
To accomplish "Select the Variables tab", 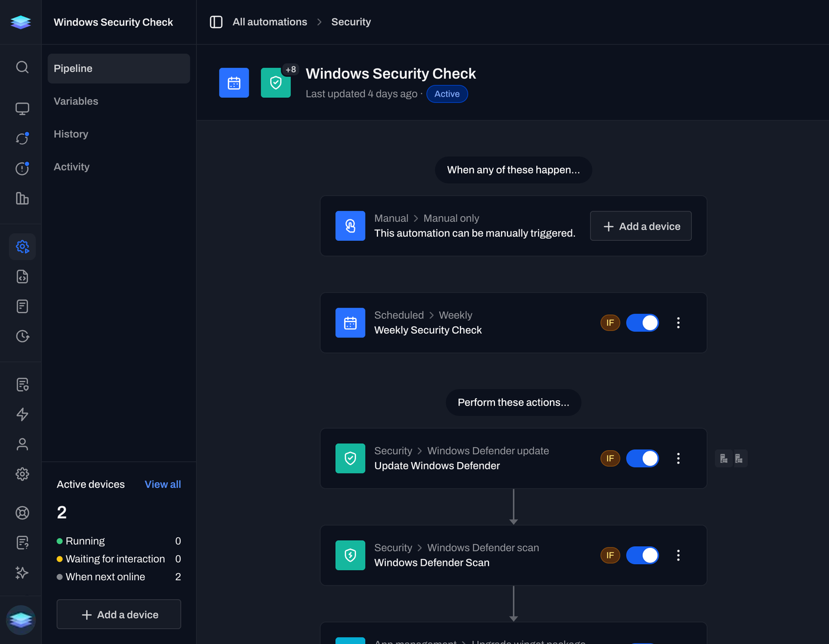I will tap(119, 101).
